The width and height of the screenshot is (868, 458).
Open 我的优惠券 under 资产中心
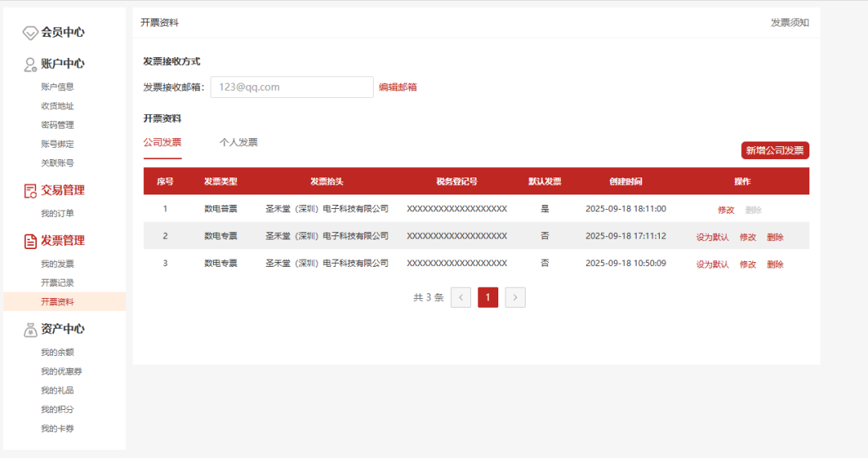coord(61,371)
